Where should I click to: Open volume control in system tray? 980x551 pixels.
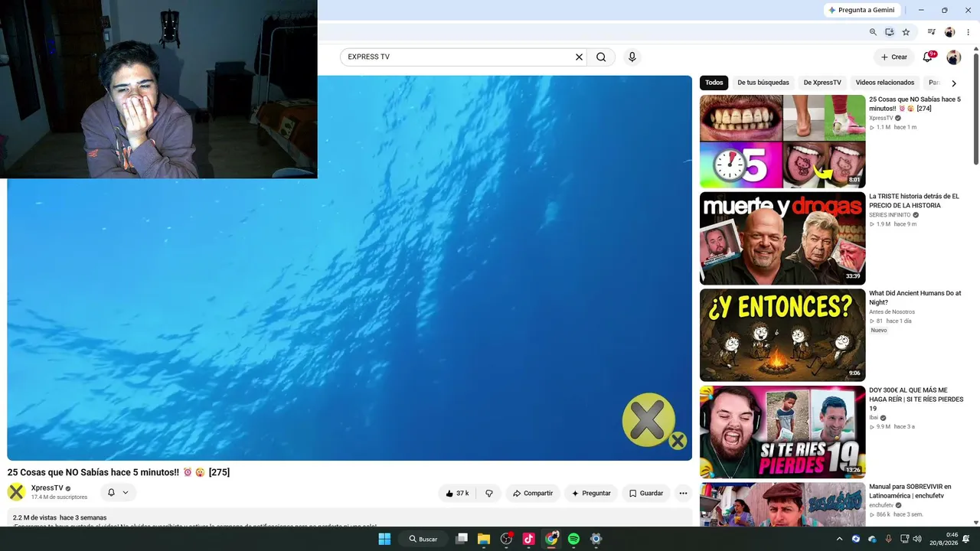[917, 539]
